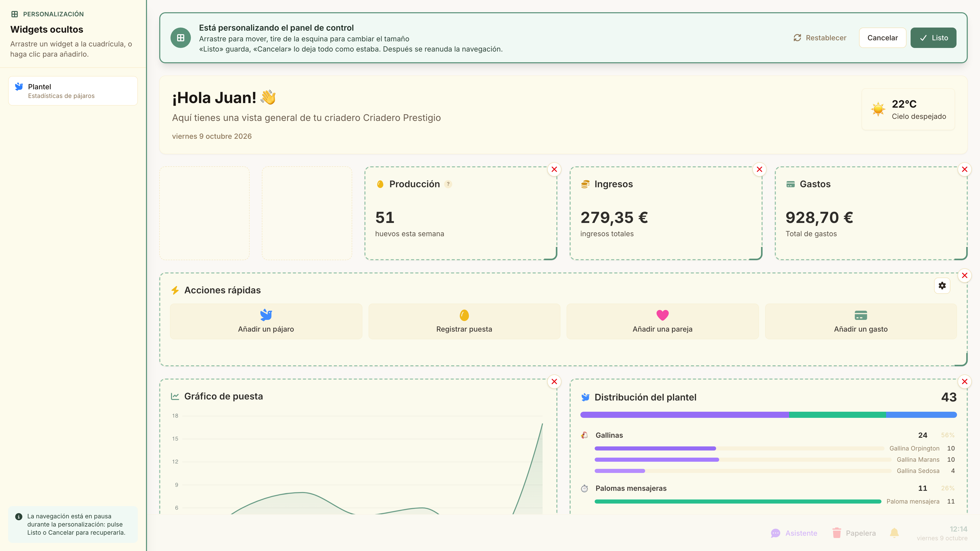Click the Paloma mensajera green bar

pyautogui.click(x=738, y=502)
